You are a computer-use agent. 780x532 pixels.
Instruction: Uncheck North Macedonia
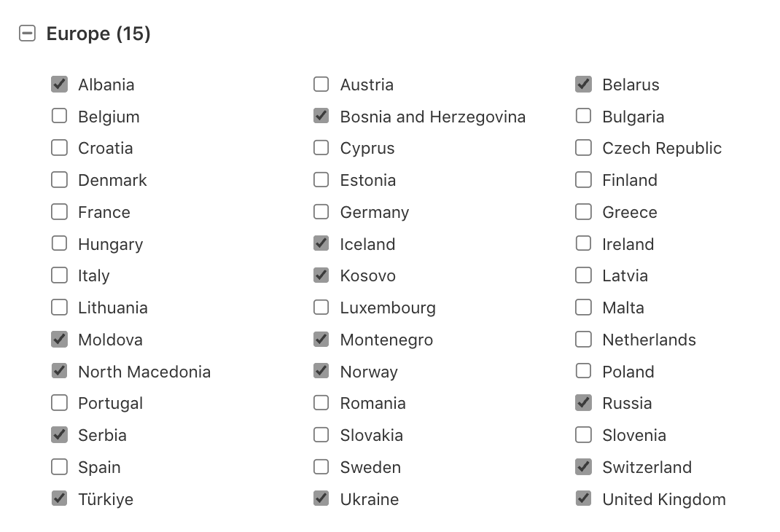coord(60,372)
